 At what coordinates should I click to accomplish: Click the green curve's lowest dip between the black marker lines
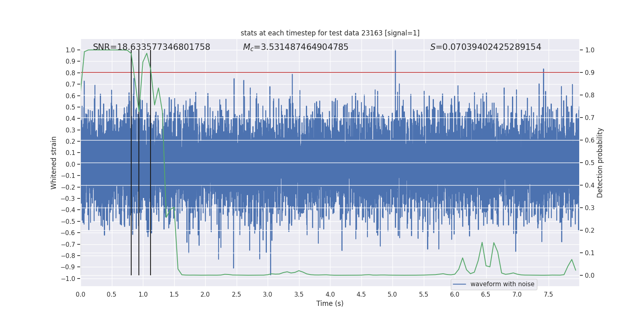click(139, 110)
